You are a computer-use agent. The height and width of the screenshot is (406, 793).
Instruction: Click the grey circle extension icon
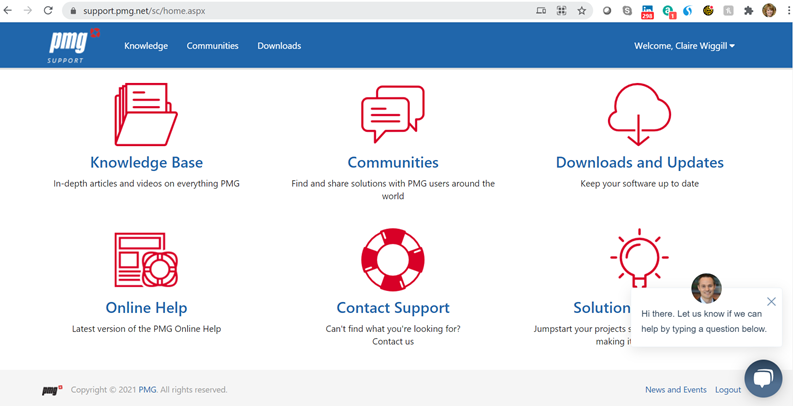pyautogui.click(x=607, y=11)
